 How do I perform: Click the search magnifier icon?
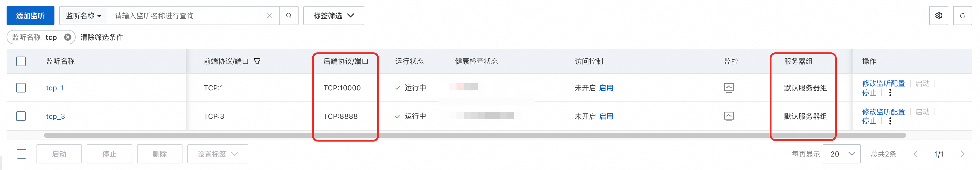coord(289,16)
